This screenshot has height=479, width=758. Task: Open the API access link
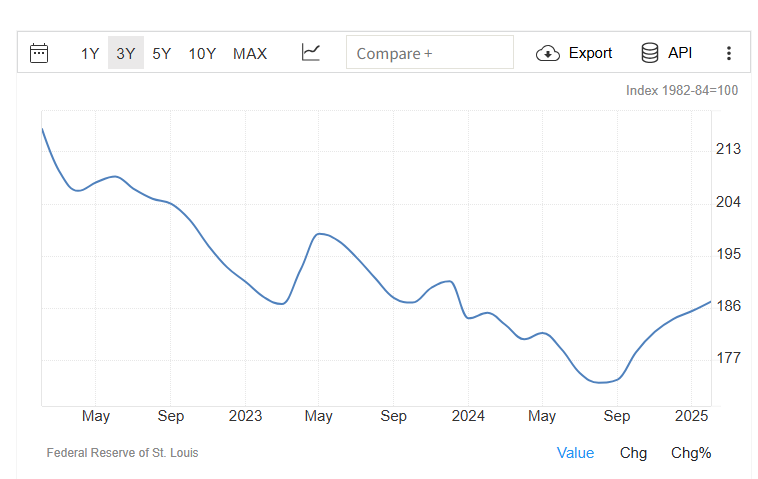pos(680,53)
